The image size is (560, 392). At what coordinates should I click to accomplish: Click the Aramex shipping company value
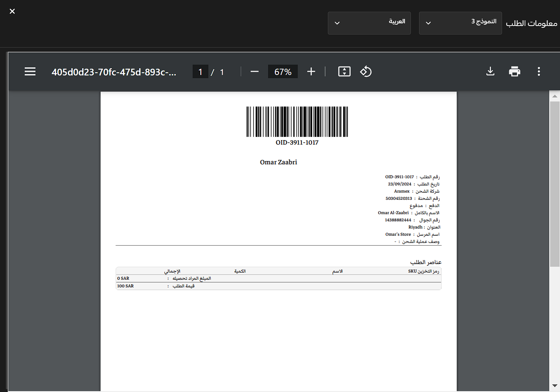402,191
